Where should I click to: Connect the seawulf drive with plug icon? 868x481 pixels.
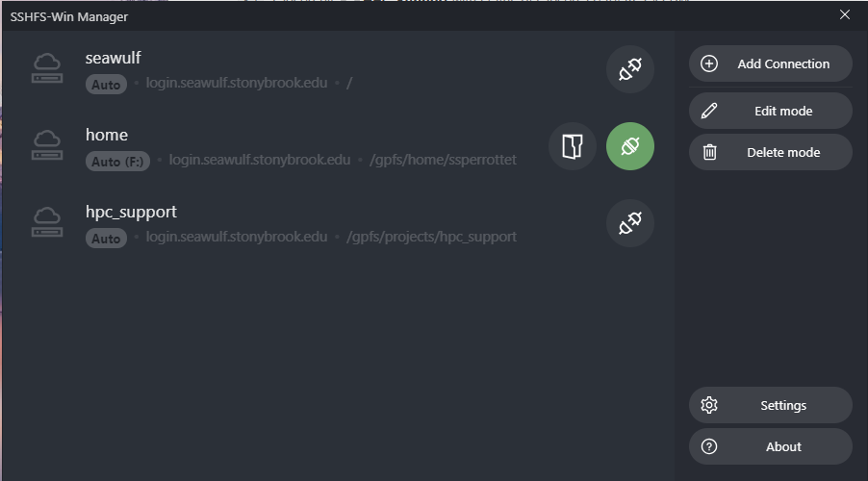(630, 69)
